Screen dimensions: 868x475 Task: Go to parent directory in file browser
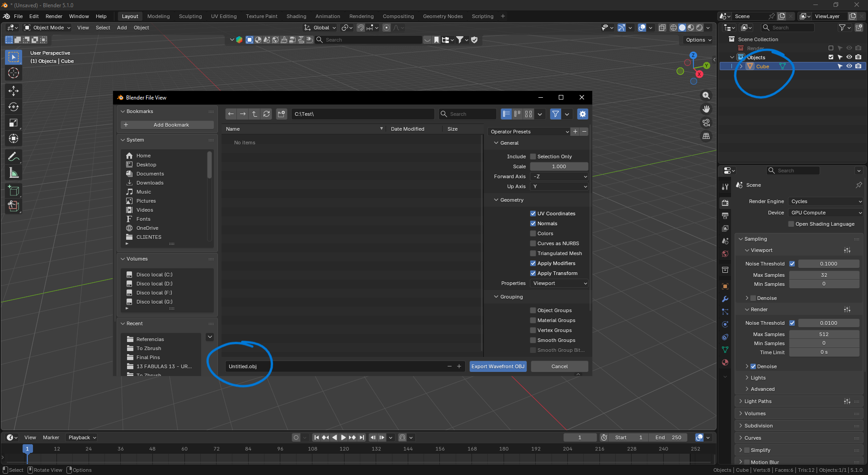coord(255,114)
